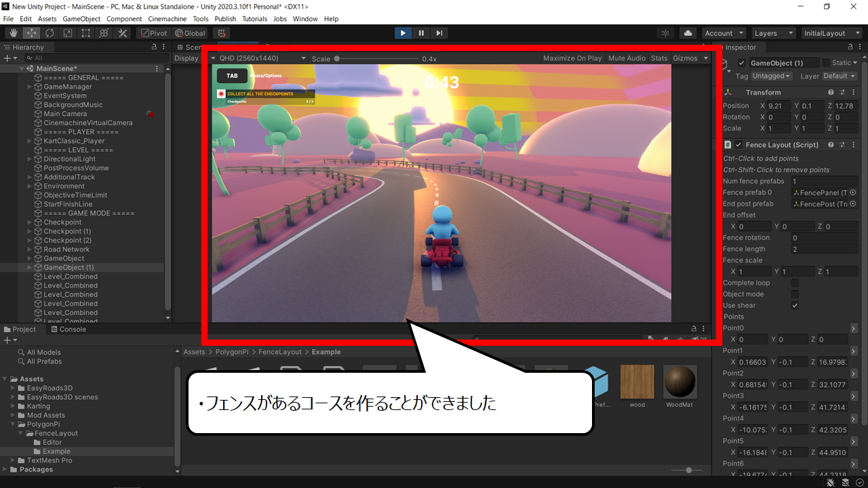Toggle GameObject (1) active checkbox
The height and width of the screenshot is (488, 868).
[x=742, y=63]
